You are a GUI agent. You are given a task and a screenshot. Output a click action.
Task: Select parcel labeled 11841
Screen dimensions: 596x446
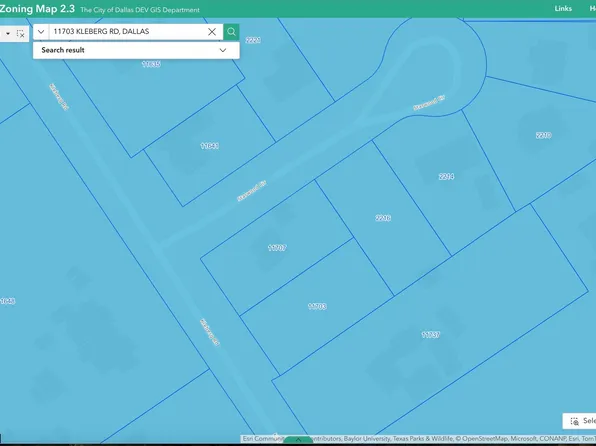pos(209,146)
